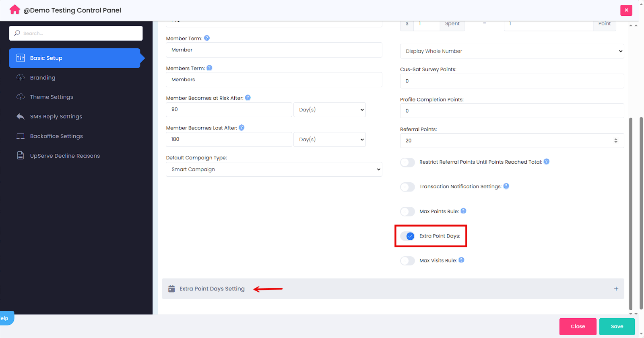Click the SMS Reply Settings arrow icon

(21, 116)
